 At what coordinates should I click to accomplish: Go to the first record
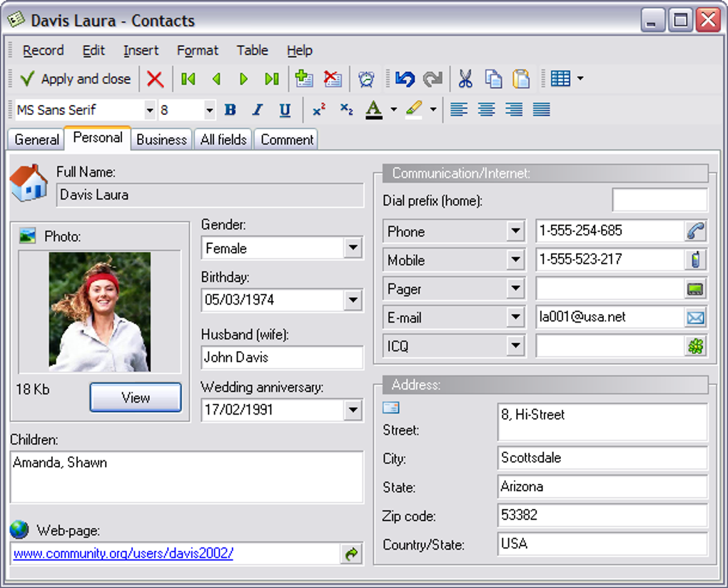188,79
